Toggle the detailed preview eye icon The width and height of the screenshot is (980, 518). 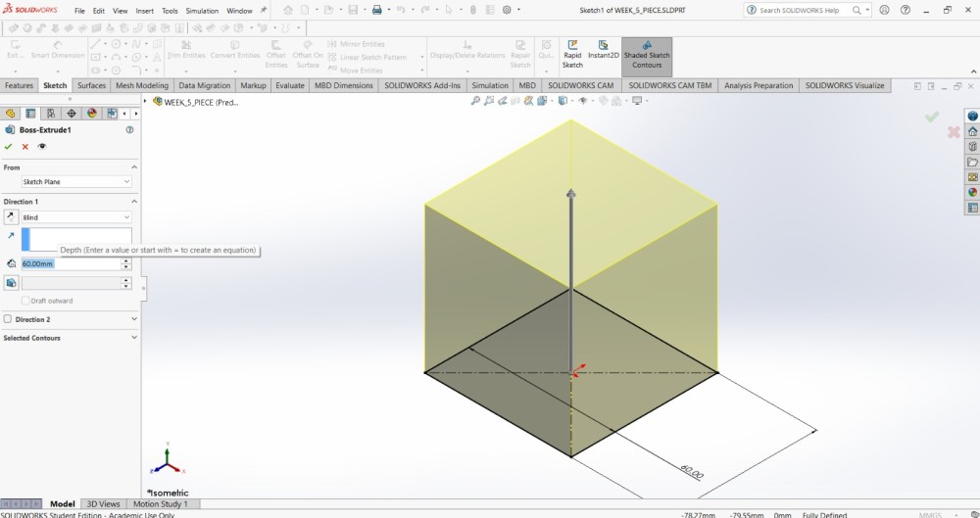[42, 147]
